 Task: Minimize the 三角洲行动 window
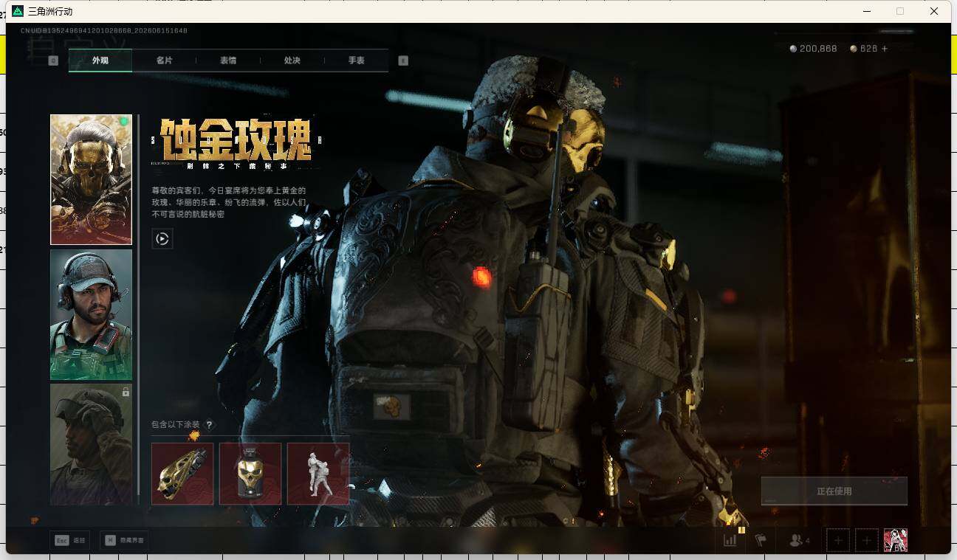(867, 11)
